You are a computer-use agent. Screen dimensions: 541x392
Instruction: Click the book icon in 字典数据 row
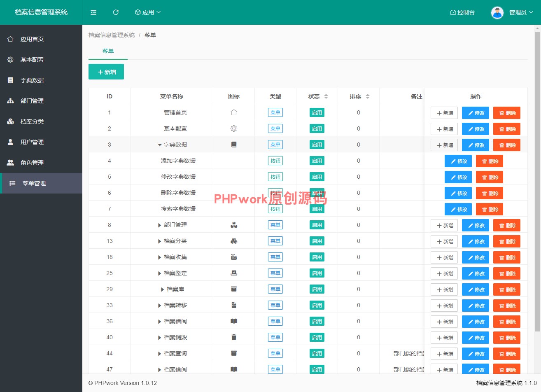click(x=234, y=145)
